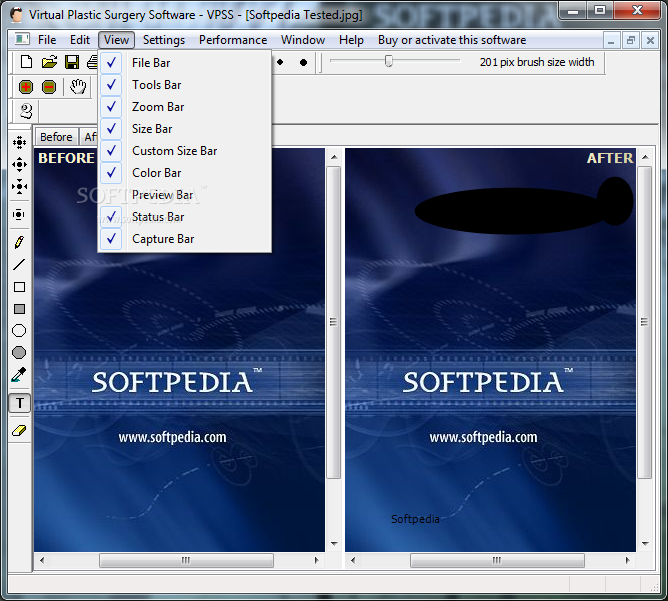Choose the larger brush size dot
The image size is (668, 601).
point(303,63)
